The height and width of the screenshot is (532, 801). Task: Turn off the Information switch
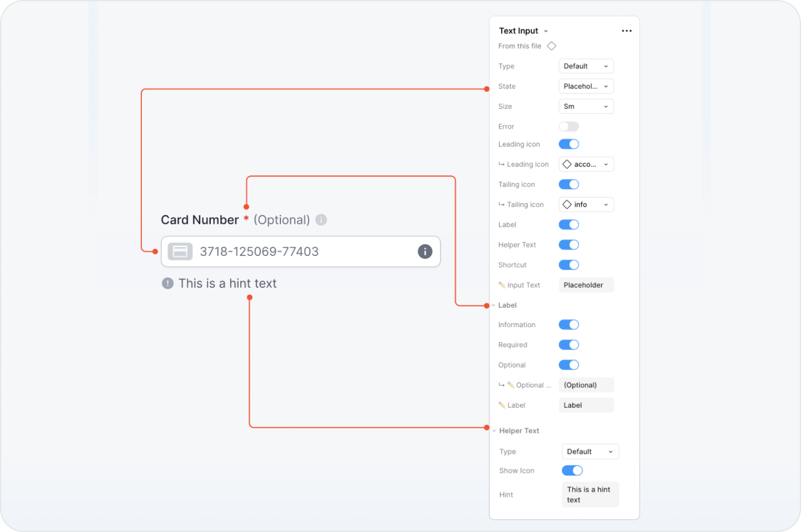coord(569,325)
